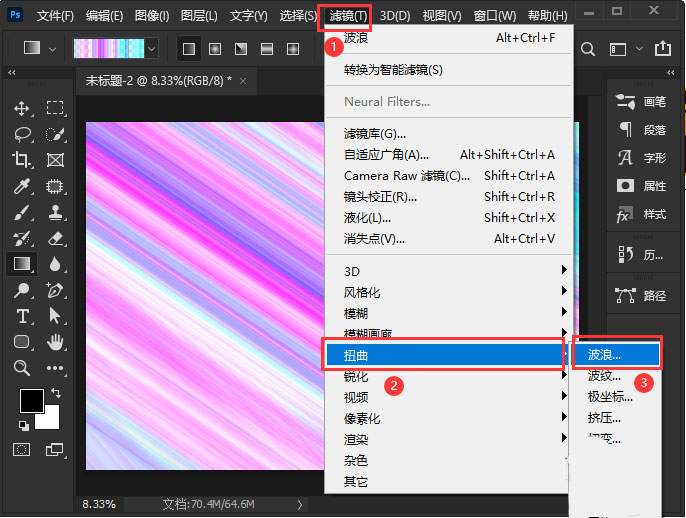Select the Rounded Rectangle shape tool
This screenshot has width=686, height=518.
click(21, 342)
